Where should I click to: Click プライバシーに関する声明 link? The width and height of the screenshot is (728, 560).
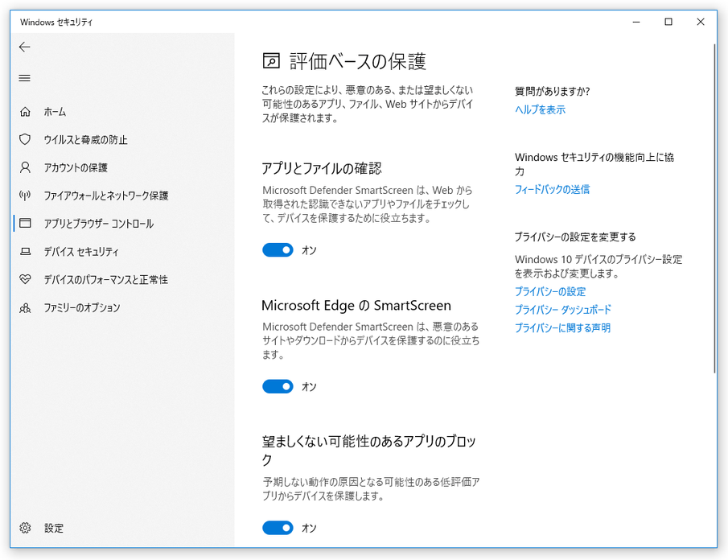tap(562, 327)
